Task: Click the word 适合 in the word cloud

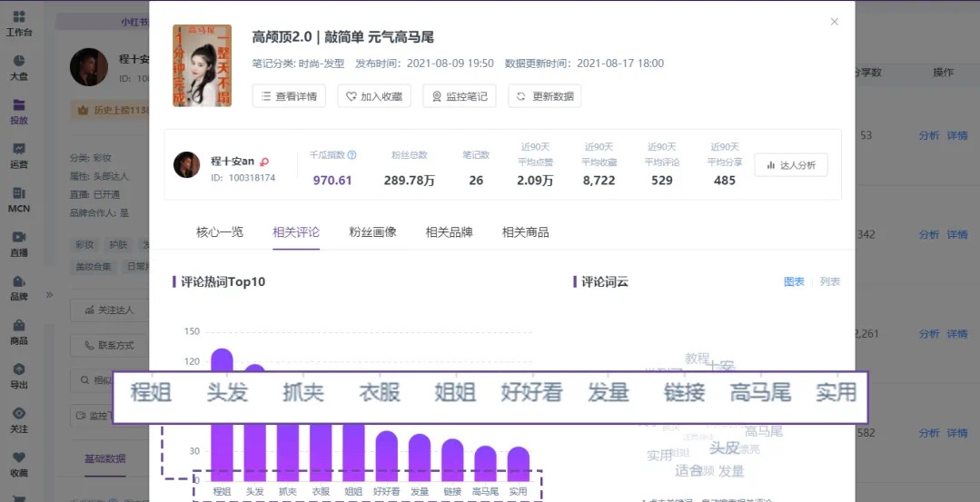Action: tap(688, 471)
